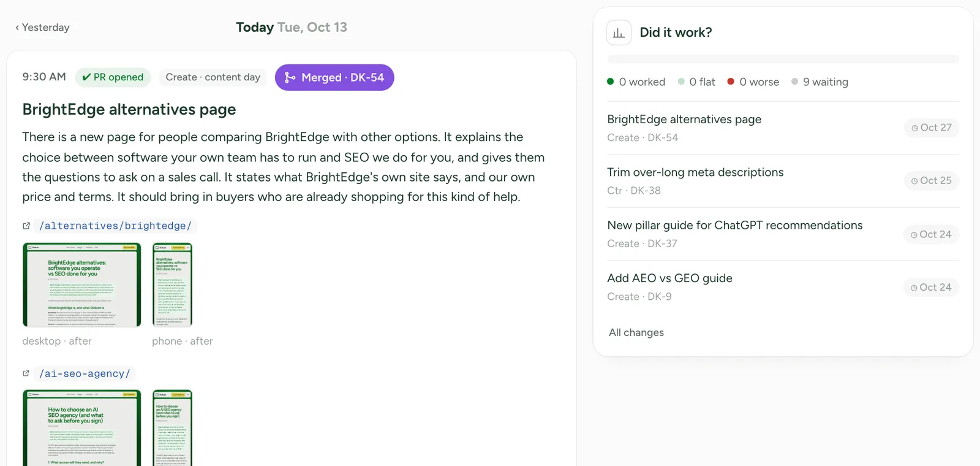Click the Did it work? panel title
The width and height of the screenshot is (980, 466).
click(676, 32)
